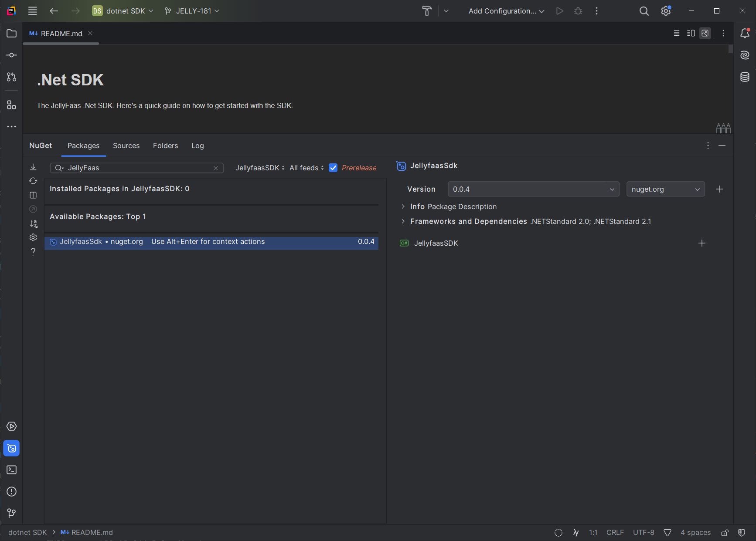756x541 pixels.
Task: Install package into JellyfaasSDK project plus
Action: 702,243
